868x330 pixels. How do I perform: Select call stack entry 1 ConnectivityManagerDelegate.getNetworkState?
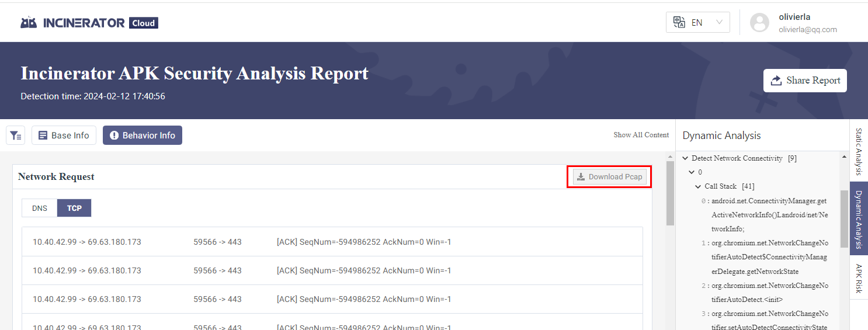[769, 257]
